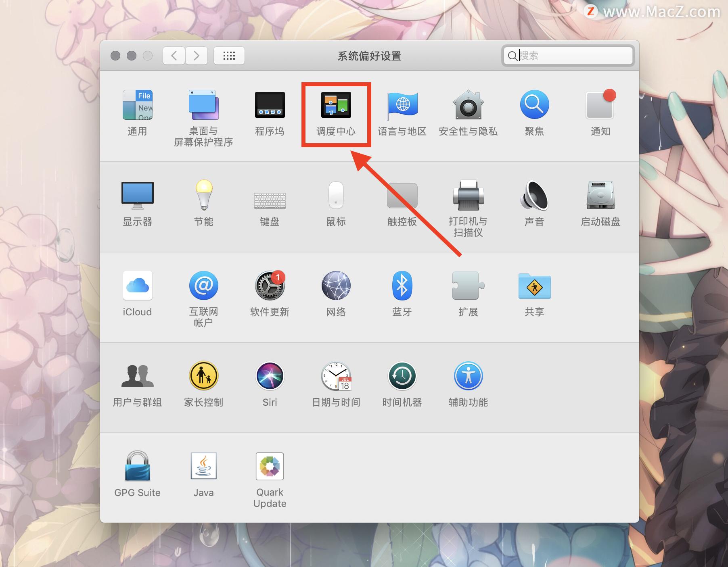The height and width of the screenshot is (567, 728).
Task: Go back with the left arrow button
Action: point(174,56)
